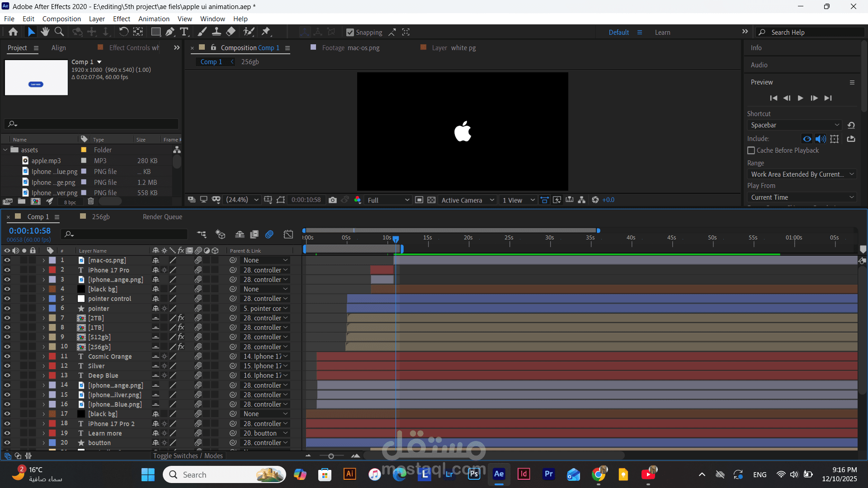Open Adobe Illustrator from taskbar
The height and width of the screenshot is (488, 868).
click(x=350, y=474)
